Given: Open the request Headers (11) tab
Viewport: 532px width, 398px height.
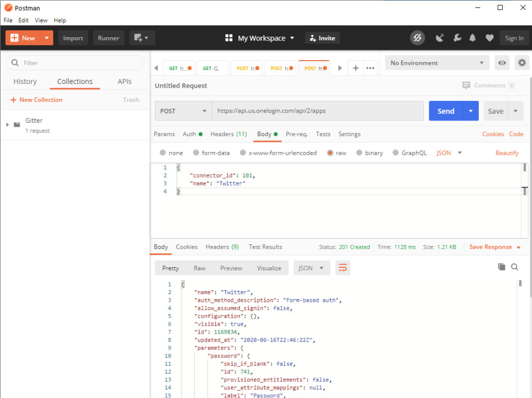Looking at the screenshot, I should [229, 134].
